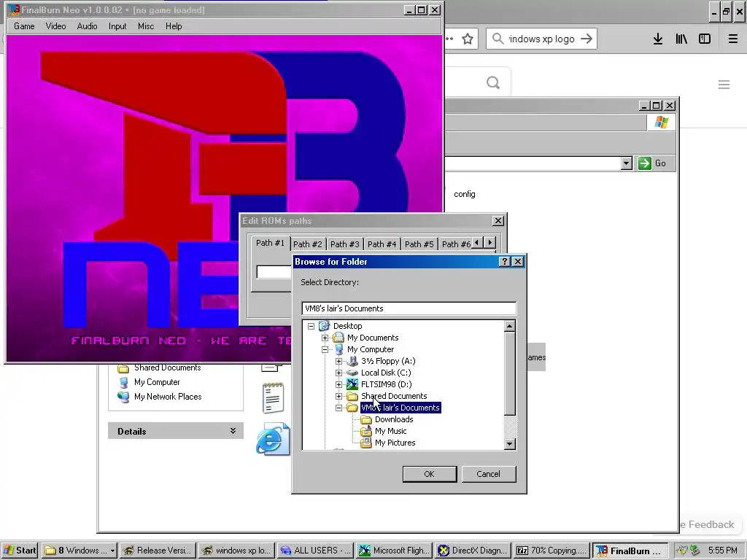Select My Documents in the folder tree
The height and width of the screenshot is (560, 747).
click(373, 338)
